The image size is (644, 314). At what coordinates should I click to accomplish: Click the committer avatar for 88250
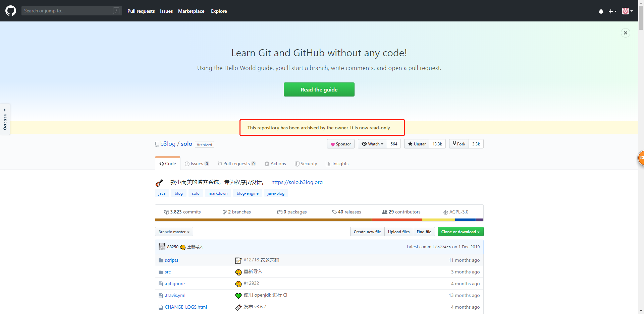click(x=162, y=247)
